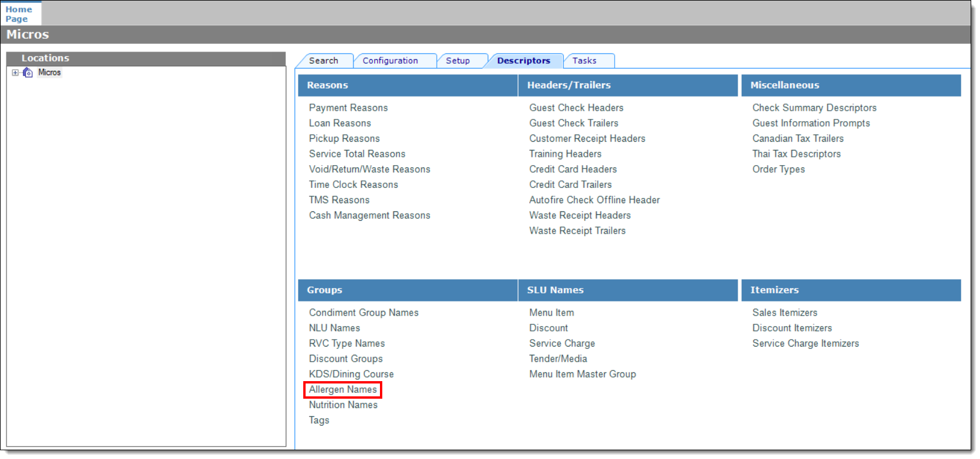Image resolution: width=980 pixels, height=459 pixels.
Task: Click the Locations panel title
Action: pyautogui.click(x=45, y=59)
